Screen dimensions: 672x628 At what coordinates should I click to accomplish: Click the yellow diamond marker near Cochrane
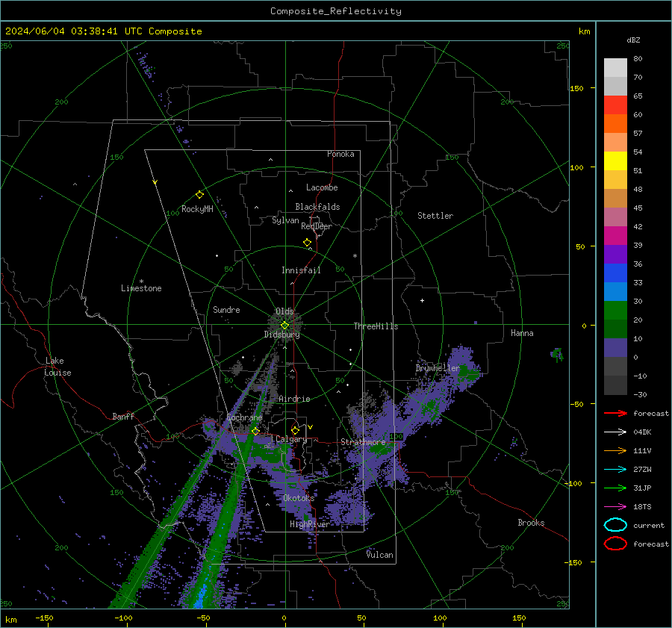[x=256, y=431]
